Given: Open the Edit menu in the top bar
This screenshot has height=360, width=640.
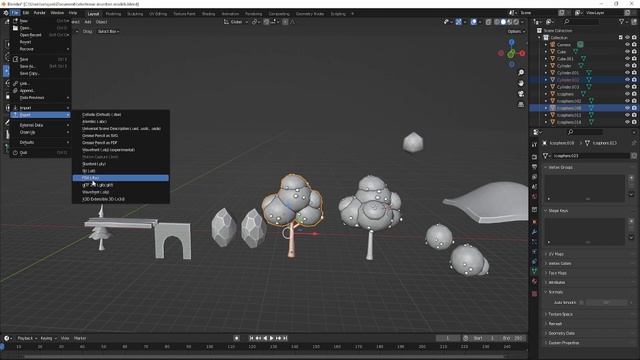Looking at the screenshot, I should point(26,13).
